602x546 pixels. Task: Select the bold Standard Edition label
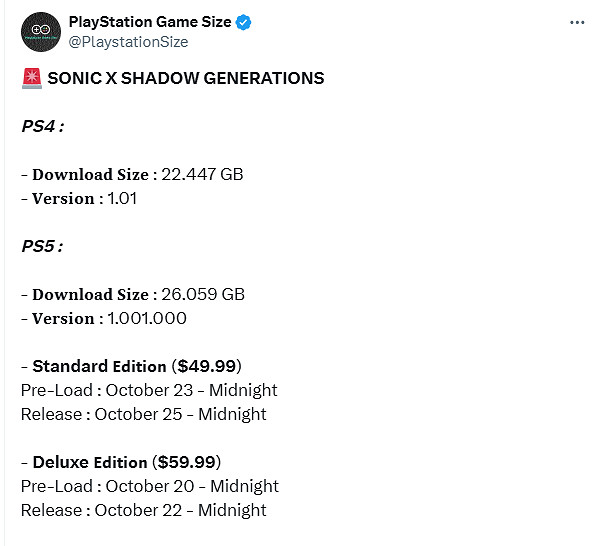coord(100,366)
